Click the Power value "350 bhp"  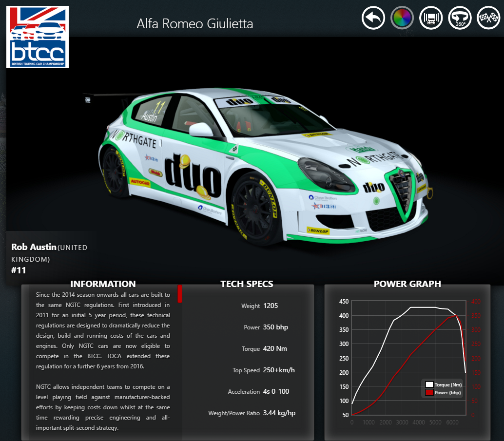[x=275, y=327]
